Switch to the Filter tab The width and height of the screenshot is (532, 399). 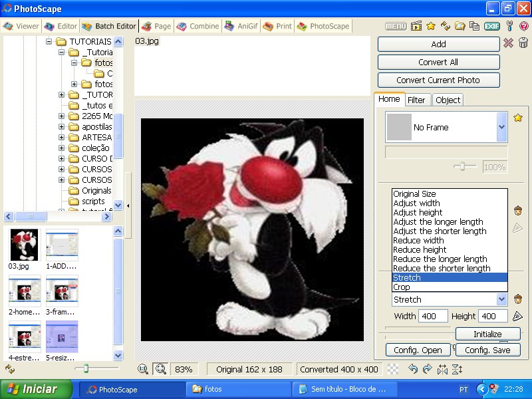[418, 100]
